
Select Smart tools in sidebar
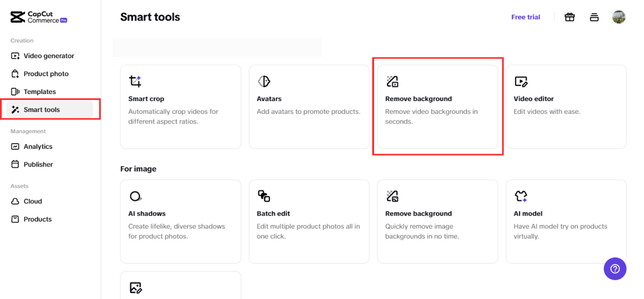(50, 110)
